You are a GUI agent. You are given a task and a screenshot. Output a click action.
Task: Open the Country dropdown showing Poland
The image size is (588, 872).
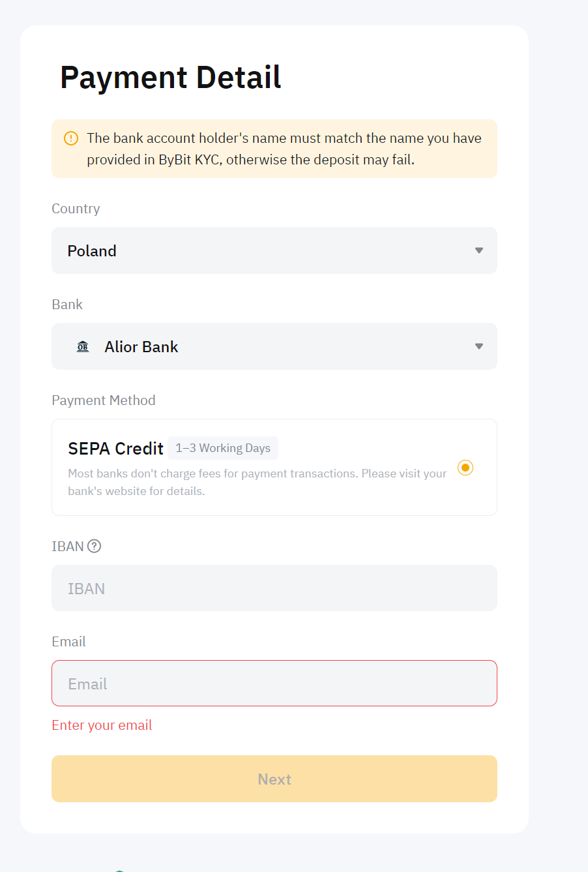pyautogui.click(x=274, y=250)
